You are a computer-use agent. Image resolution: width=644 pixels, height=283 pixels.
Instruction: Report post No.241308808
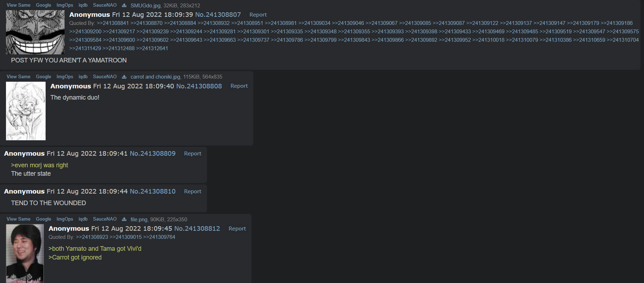[239, 86]
